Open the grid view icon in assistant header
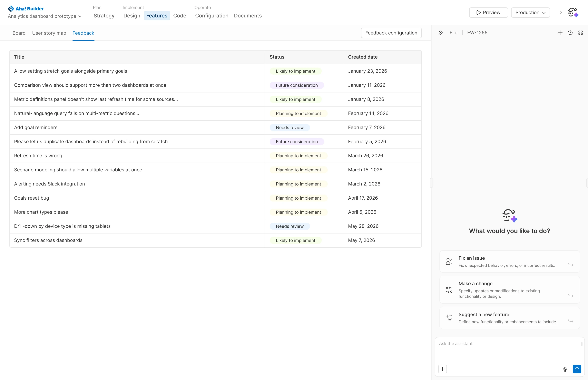This screenshot has width=588, height=380. 580,33
